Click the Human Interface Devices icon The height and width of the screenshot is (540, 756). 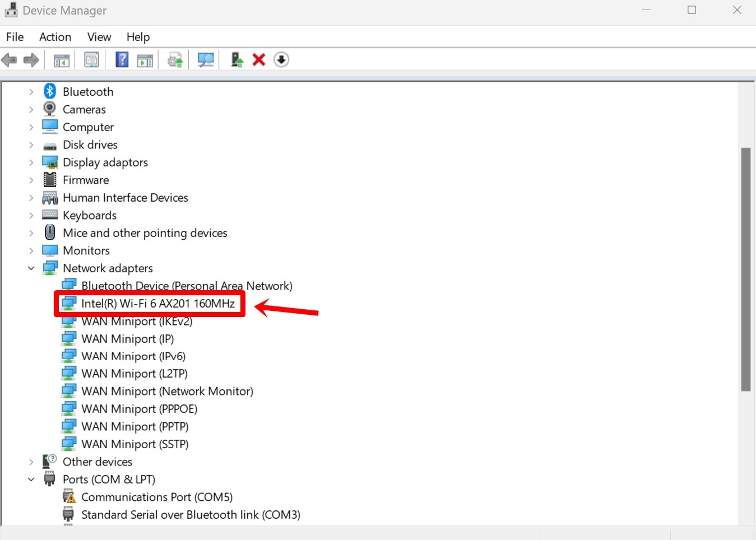(50, 198)
